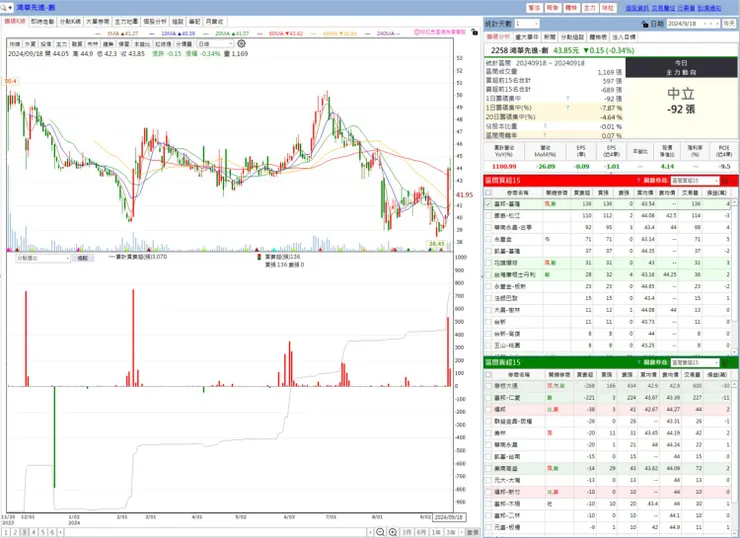Click the circled icon before the pink legend note
This screenshot has height=538, width=740.
point(417,32)
